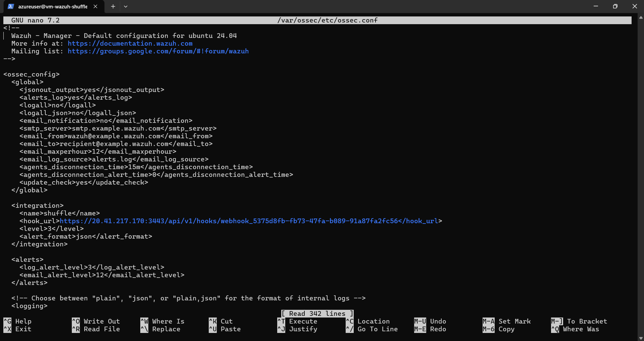Place cursor on the email_to line
Viewport: 644px width, 341px height.
116,144
